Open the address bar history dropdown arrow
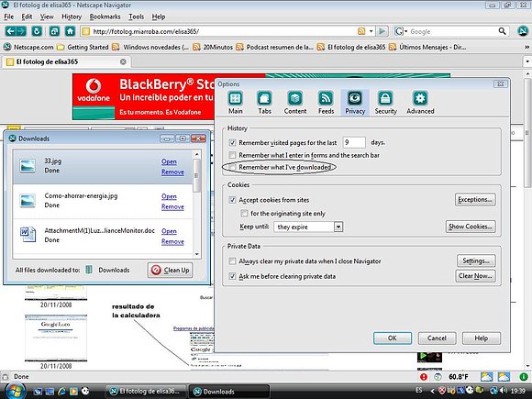532x399 pixels. tap(371, 31)
